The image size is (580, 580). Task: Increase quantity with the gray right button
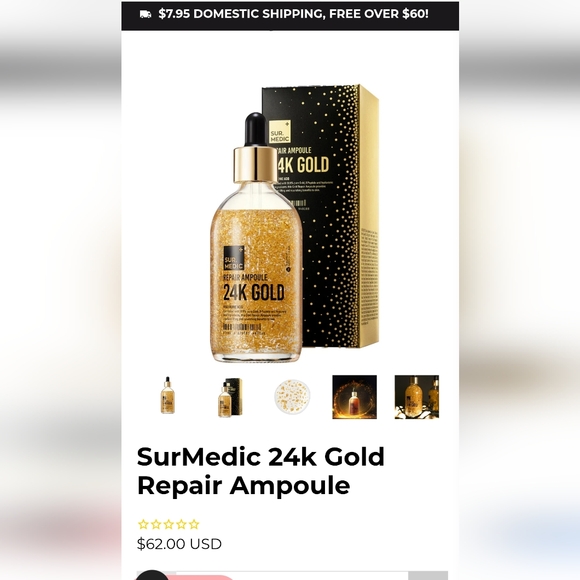pos(428,576)
